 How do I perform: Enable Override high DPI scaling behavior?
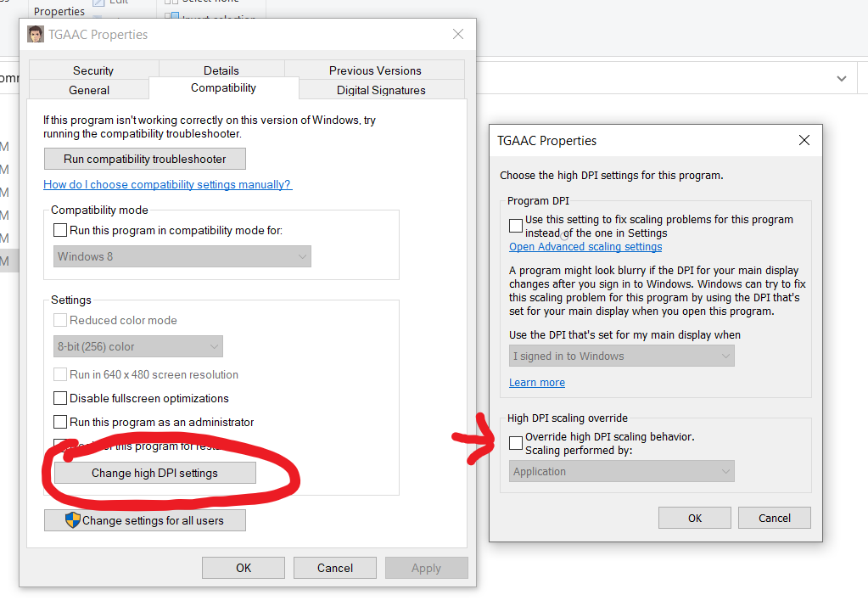516,442
